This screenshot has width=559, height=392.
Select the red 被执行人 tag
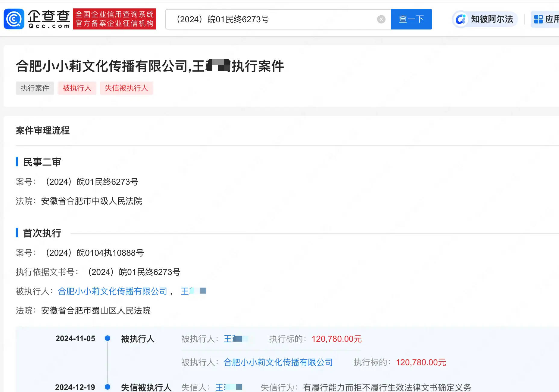tap(77, 88)
